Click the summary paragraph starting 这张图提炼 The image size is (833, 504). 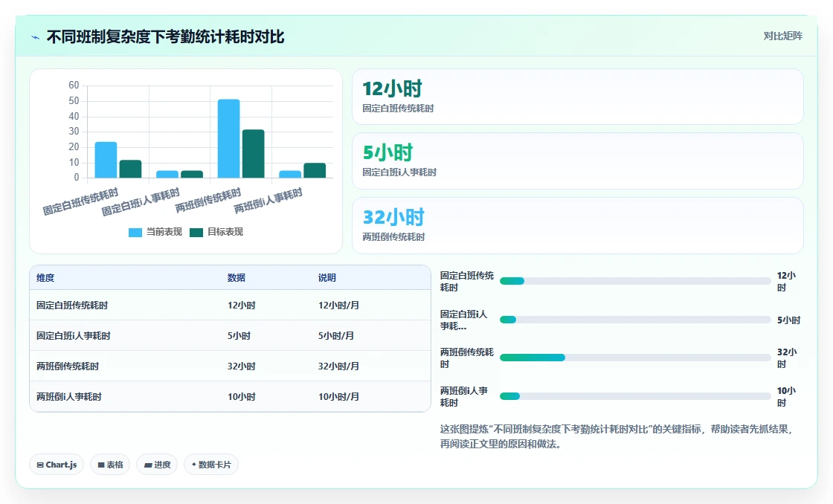click(617, 436)
